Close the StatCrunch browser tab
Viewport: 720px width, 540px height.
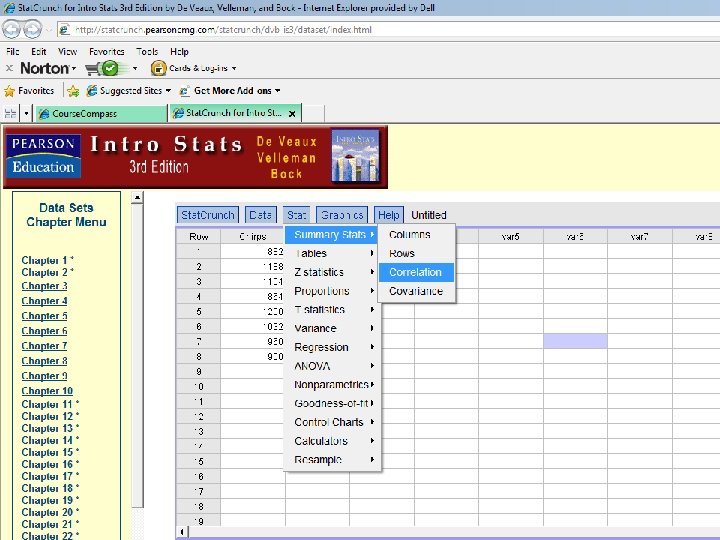[x=292, y=113]
